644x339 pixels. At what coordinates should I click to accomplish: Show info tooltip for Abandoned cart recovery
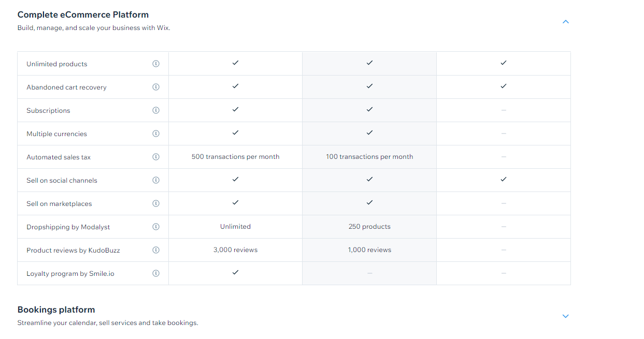[x=156, y=87]
